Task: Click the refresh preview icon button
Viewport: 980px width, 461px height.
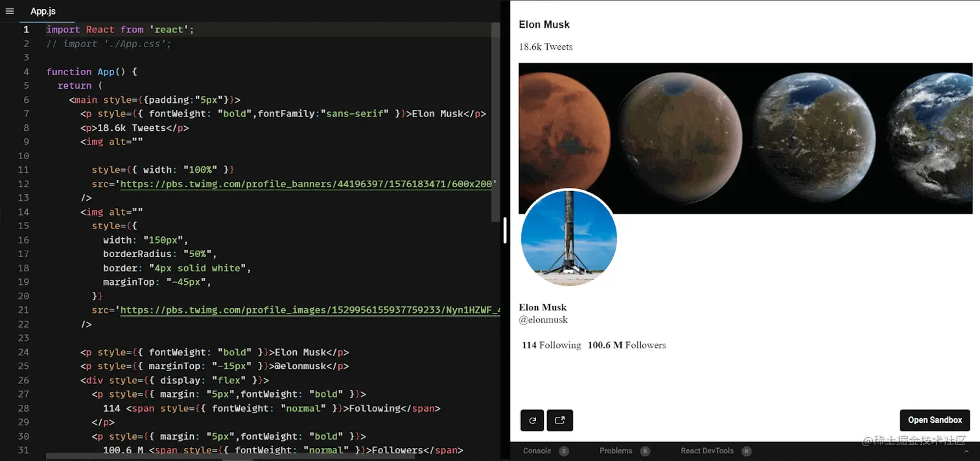Action: [532, 420]
